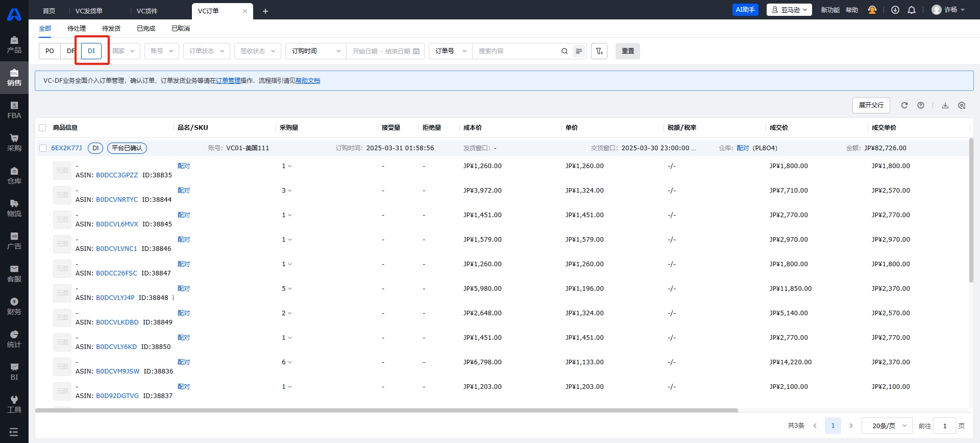This screenshot has height=443, width=980.
Task: Collapse sidebar with bottom menu icon
Action: (x=14, y=432)
